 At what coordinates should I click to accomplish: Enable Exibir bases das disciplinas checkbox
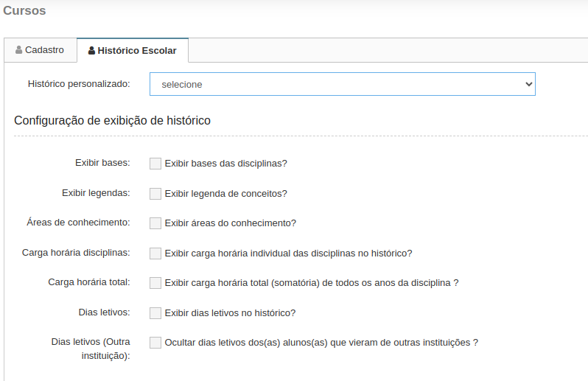click(155, 164)
